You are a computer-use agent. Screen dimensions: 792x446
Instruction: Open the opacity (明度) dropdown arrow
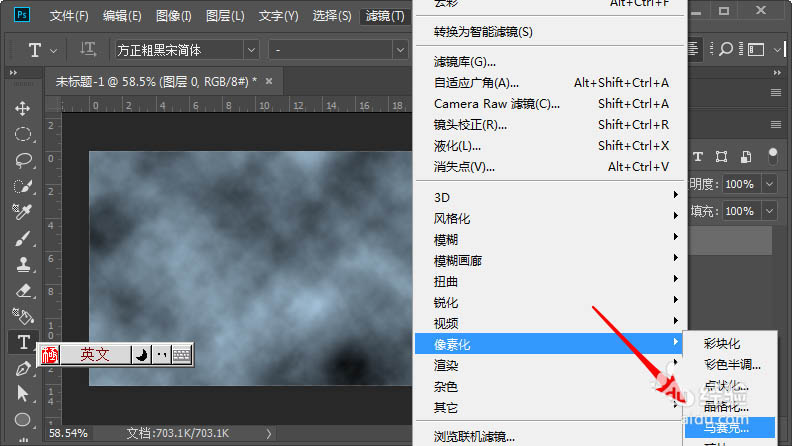pos(769,184)
